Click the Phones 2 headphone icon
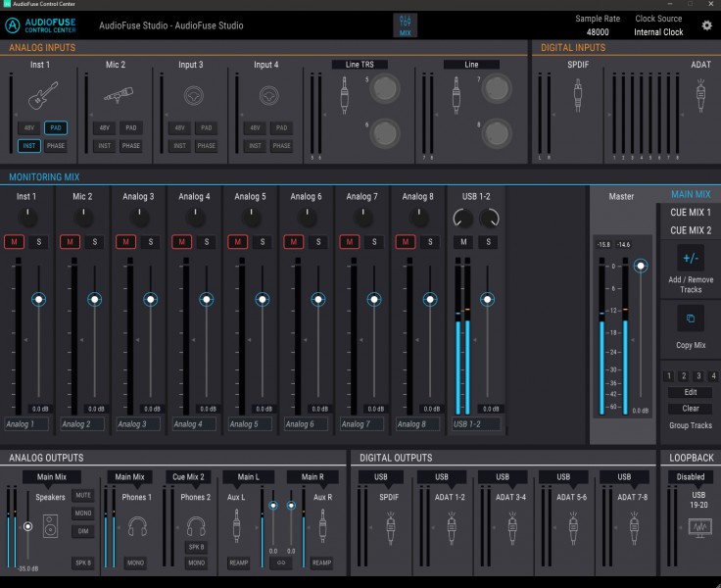This screenshot has width=721, height=588. click(x=196, y=526)
